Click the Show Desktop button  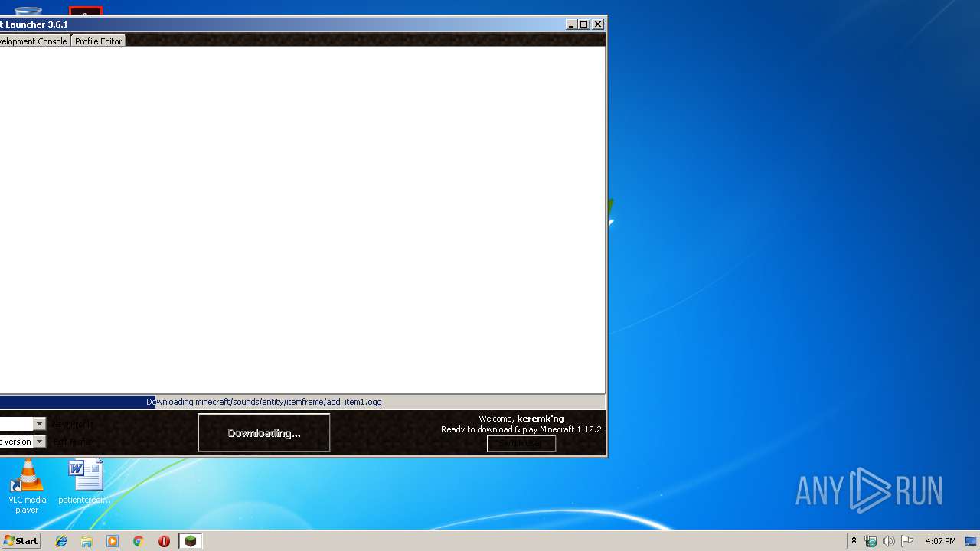971,541
